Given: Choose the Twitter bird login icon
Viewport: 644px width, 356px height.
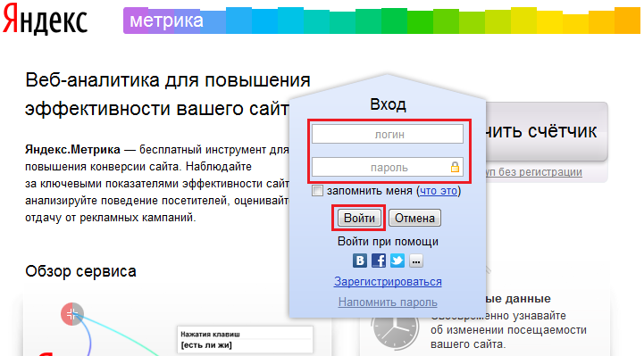Looking at the screenshot, I should coord(397,261).
